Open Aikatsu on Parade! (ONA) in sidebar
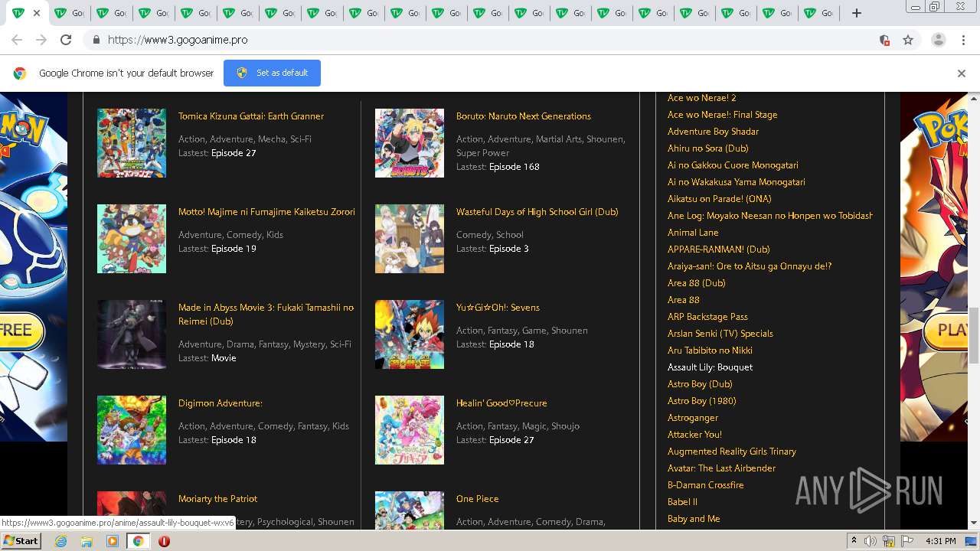Image resolution: width=980 pixels, height=551 pixels. 720,199
